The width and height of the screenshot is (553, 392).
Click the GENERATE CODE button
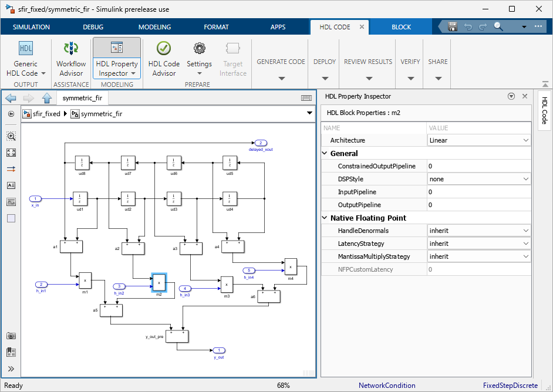(279, 61)
